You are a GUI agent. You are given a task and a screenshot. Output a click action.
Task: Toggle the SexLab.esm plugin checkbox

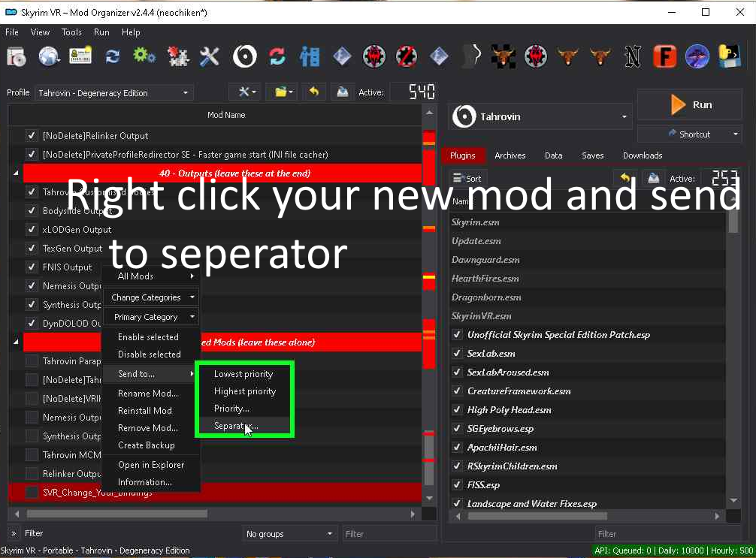pyautogui.click(x=457, y=353)
